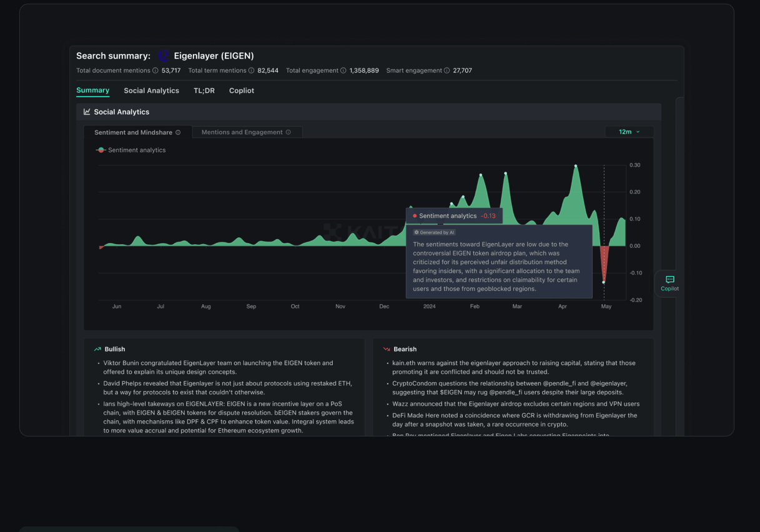Click the -0.13 sentiment tooltip value

coord(488,216)
